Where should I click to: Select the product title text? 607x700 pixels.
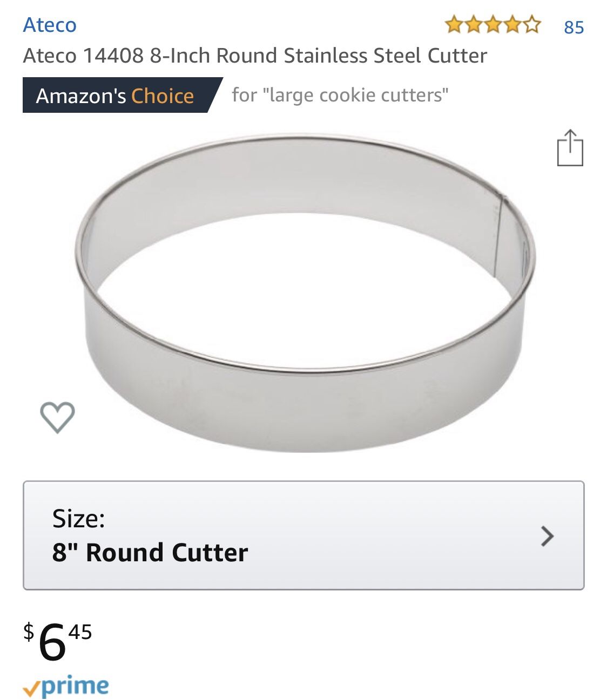pos(255,55)
